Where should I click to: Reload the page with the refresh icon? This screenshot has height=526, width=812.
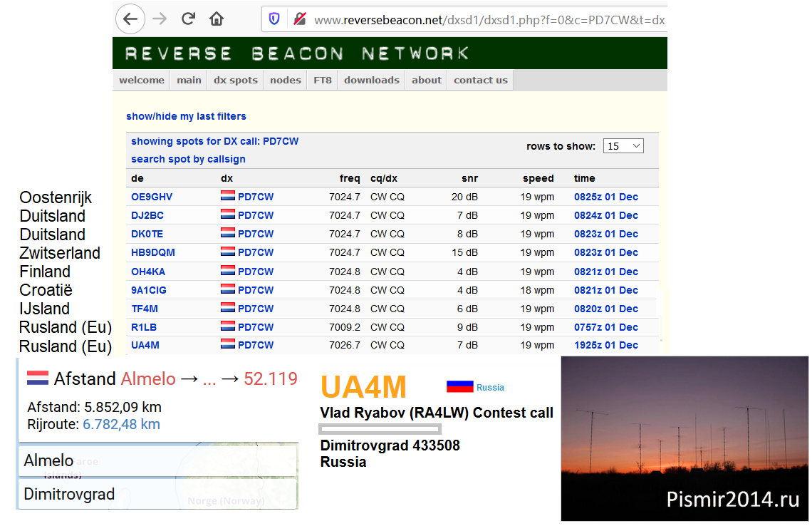coord(188,19)
